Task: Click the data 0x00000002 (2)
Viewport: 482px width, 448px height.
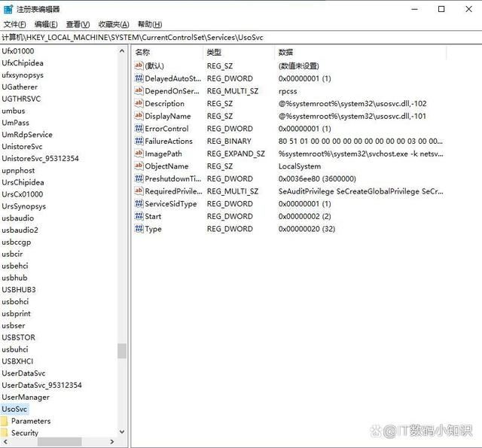Action: coord(304,216)
